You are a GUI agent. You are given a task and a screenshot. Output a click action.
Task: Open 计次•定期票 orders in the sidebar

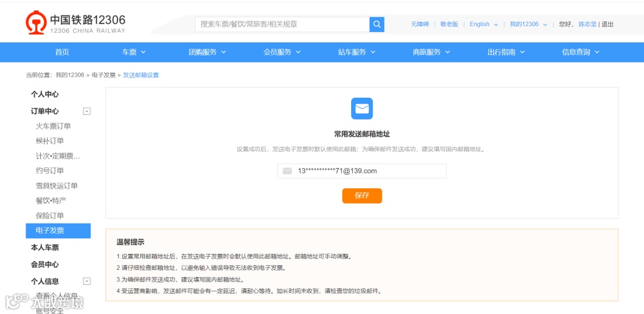pyautogui.click(x=58, y=156)
